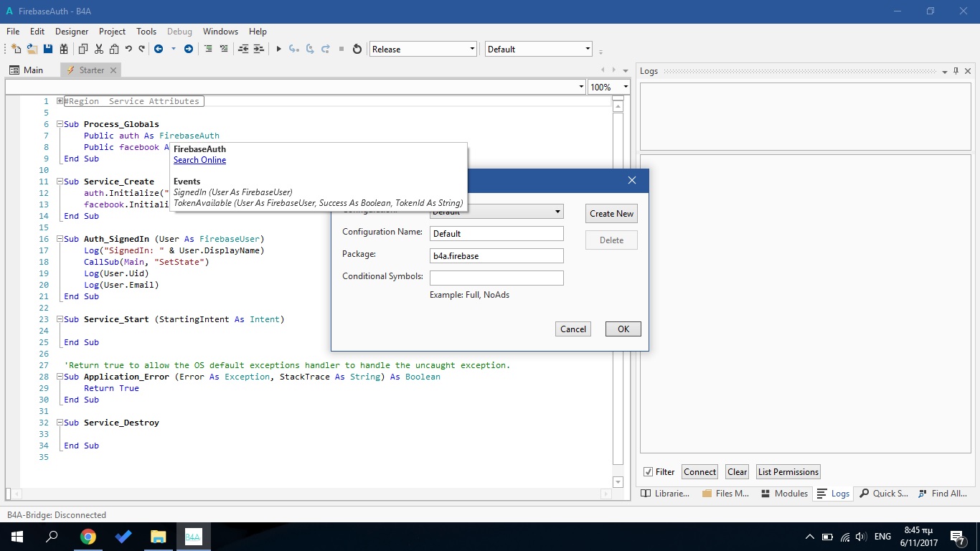
Task: Click the Create New button
Action: 611,214
